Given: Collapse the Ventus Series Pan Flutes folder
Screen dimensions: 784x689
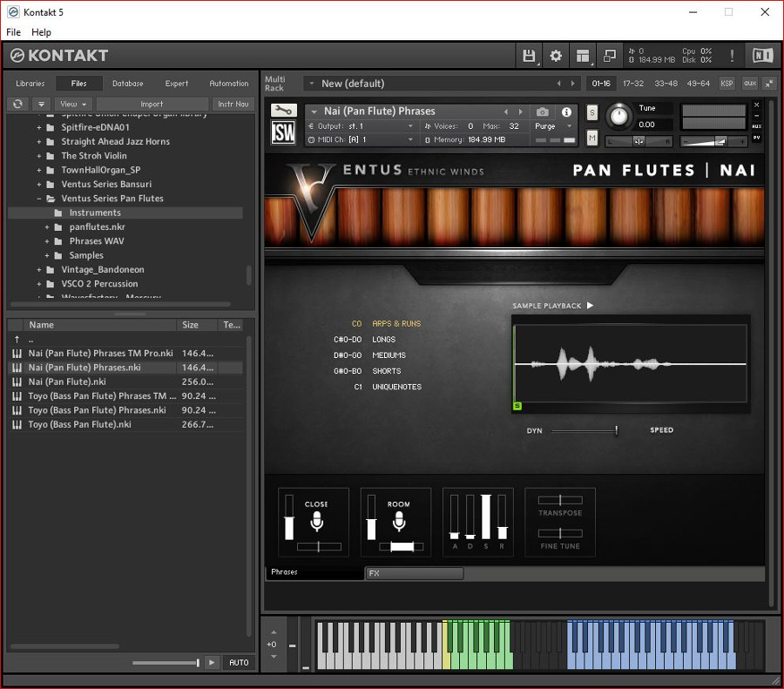Looking at the screenshot, I should [39, 199].
